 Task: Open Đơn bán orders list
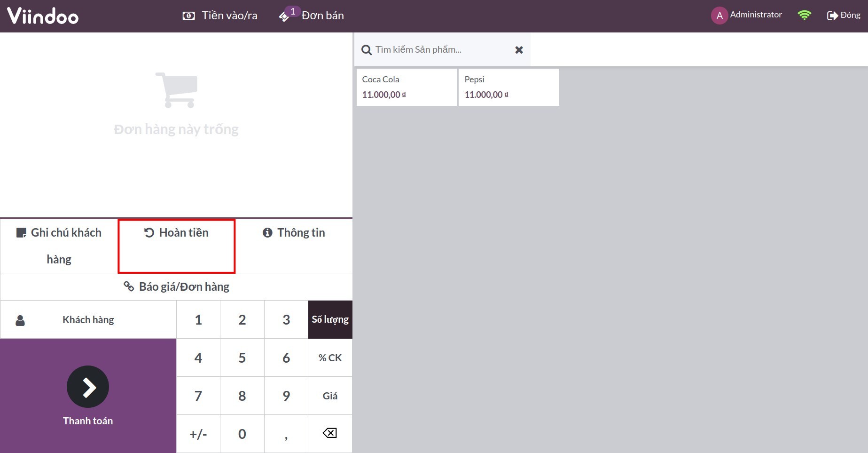tap(312, 16)
